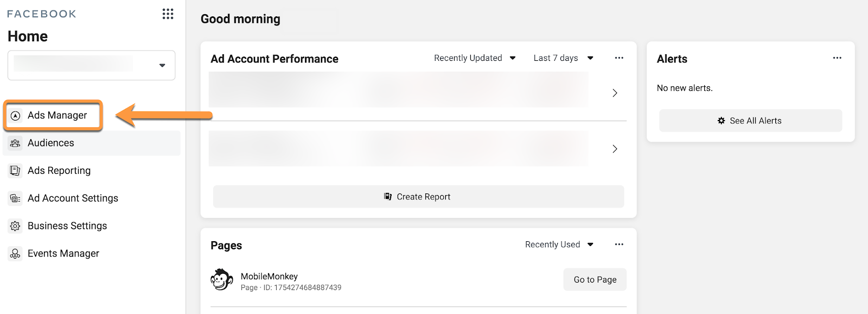
Task: Click the Ads Manager compass icon
Action: [16, 115]
